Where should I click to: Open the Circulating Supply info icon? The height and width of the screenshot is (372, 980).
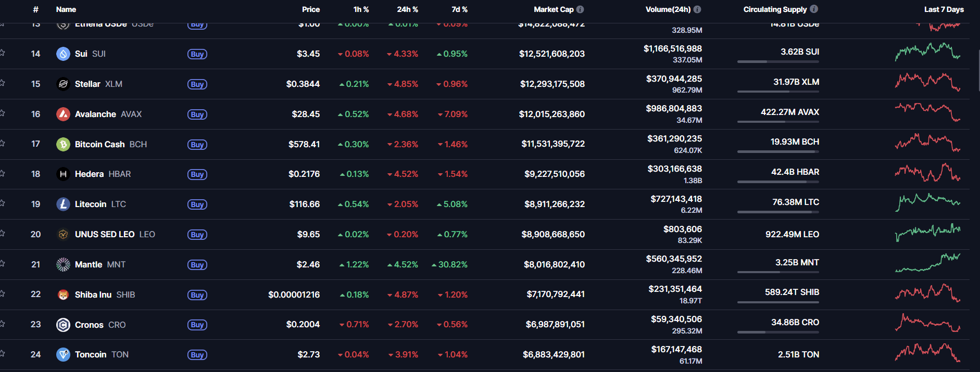(814, 9)
